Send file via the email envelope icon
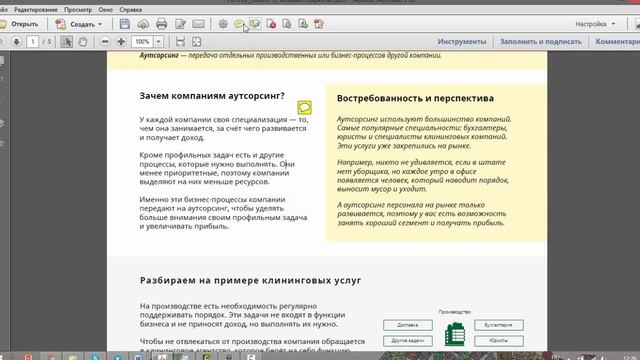 click(x=198, y=24)
